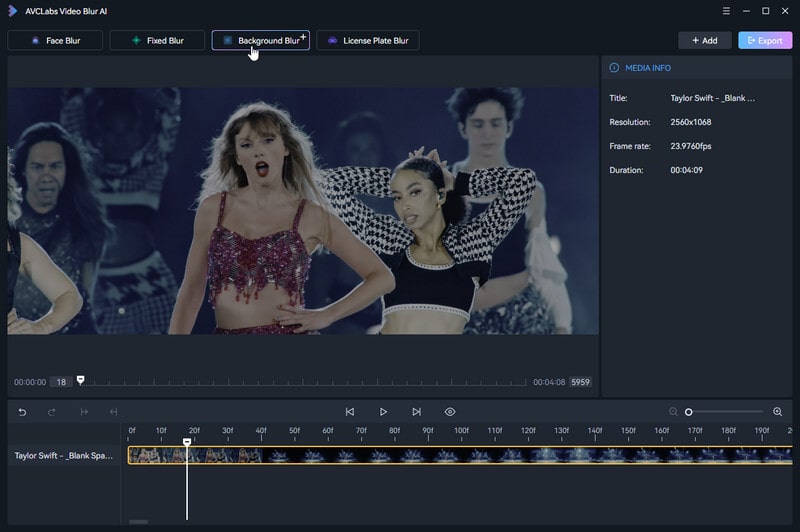This screenshot has height=532, width=800.
Task: Select the Face Blur tab
Action: pos(55,40)
